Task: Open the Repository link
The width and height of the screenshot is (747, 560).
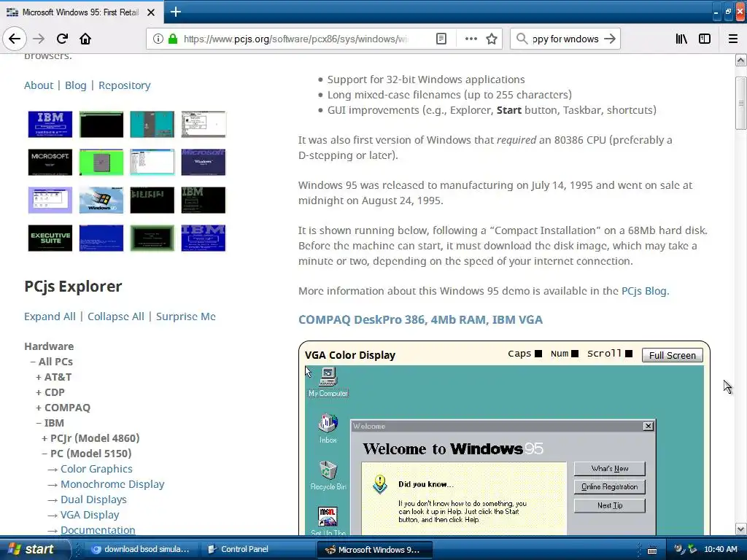Action: click(x=124, y=85)
